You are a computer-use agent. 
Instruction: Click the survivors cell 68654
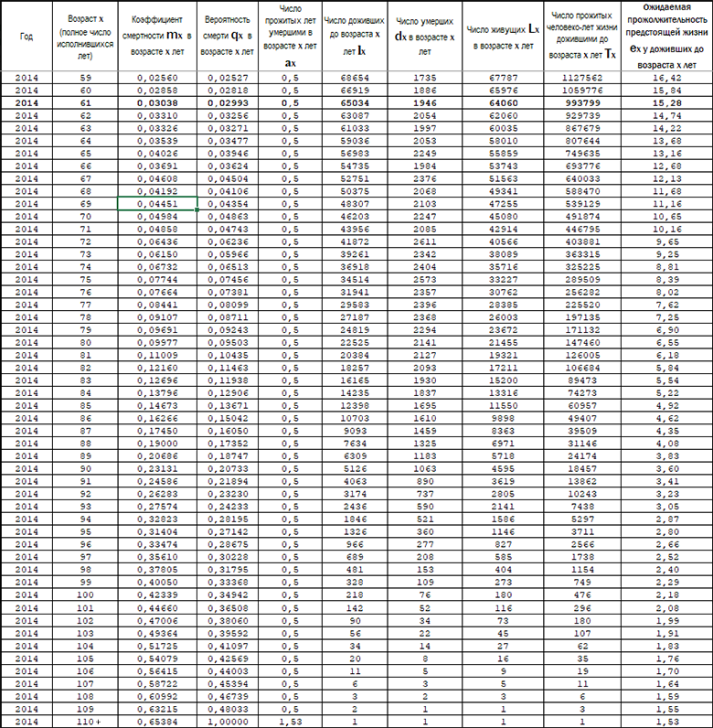coord(355,78)
